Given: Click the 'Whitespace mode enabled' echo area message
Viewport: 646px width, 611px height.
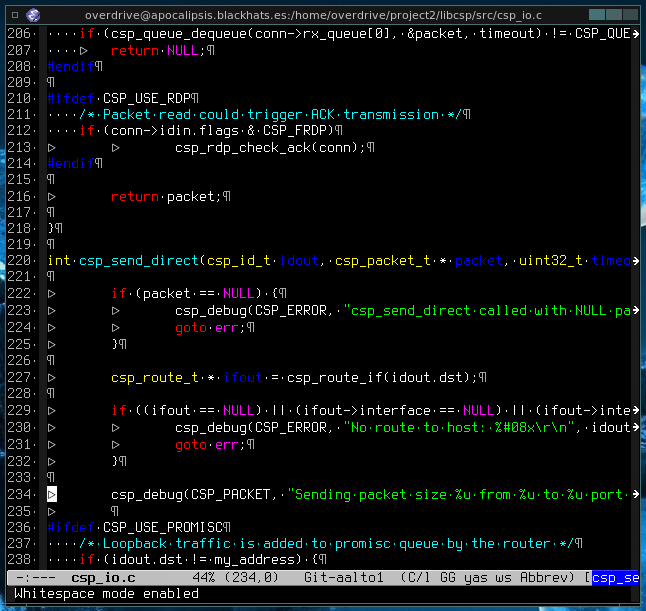Looking at the screenshot, I should pos(106,594).
